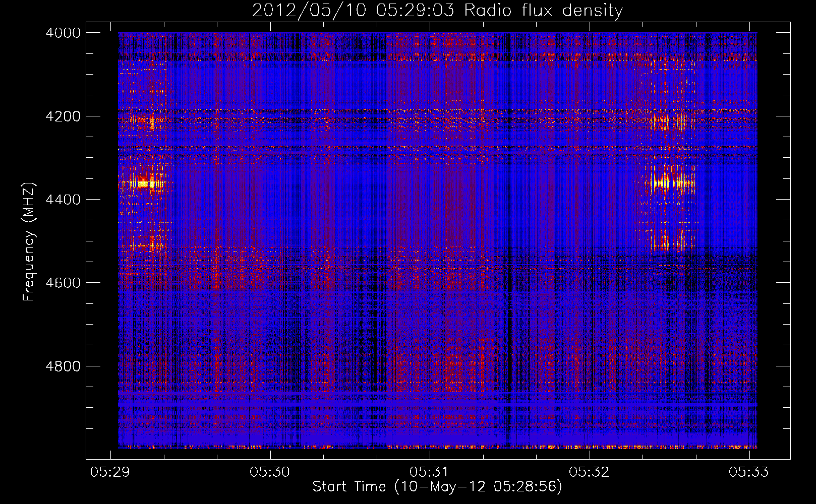
Task: Click the 05:32 time tick label
Action: 589,472
